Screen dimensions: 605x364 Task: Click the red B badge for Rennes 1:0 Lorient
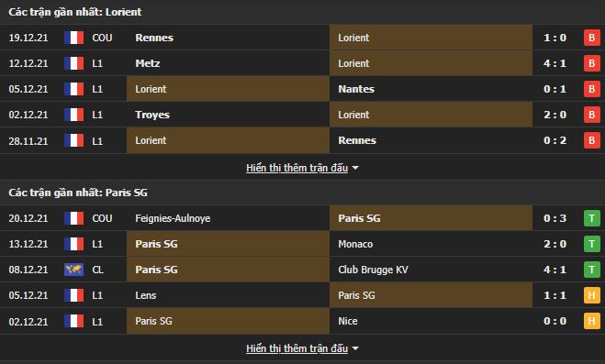tap(591, 38)
